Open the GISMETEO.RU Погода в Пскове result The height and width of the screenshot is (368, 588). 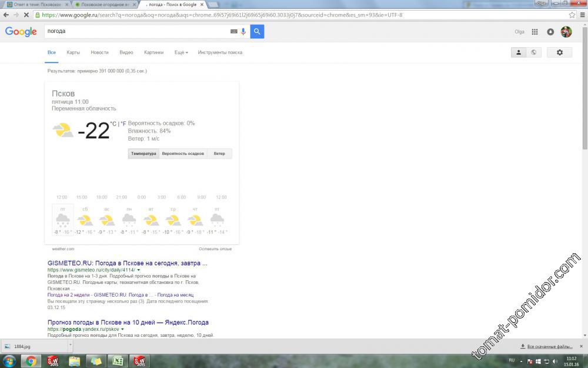pyautogui.click(x=128, y=263)
